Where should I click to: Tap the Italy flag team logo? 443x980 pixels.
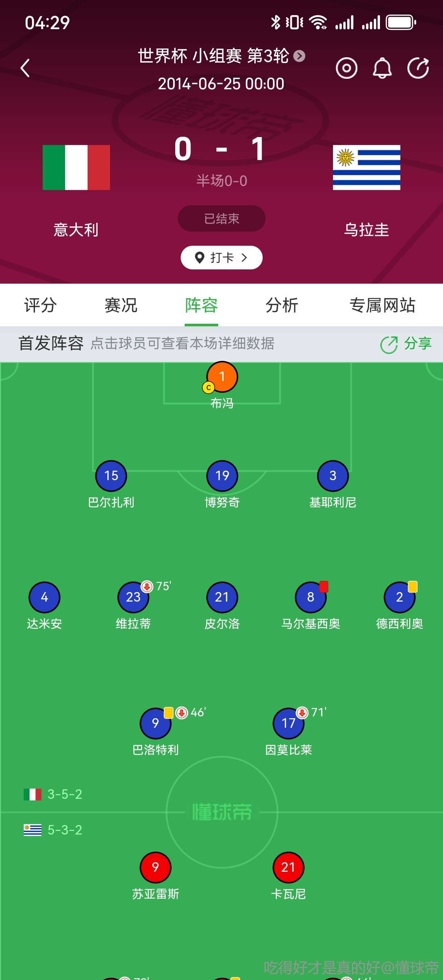click(x=76, y=167)
